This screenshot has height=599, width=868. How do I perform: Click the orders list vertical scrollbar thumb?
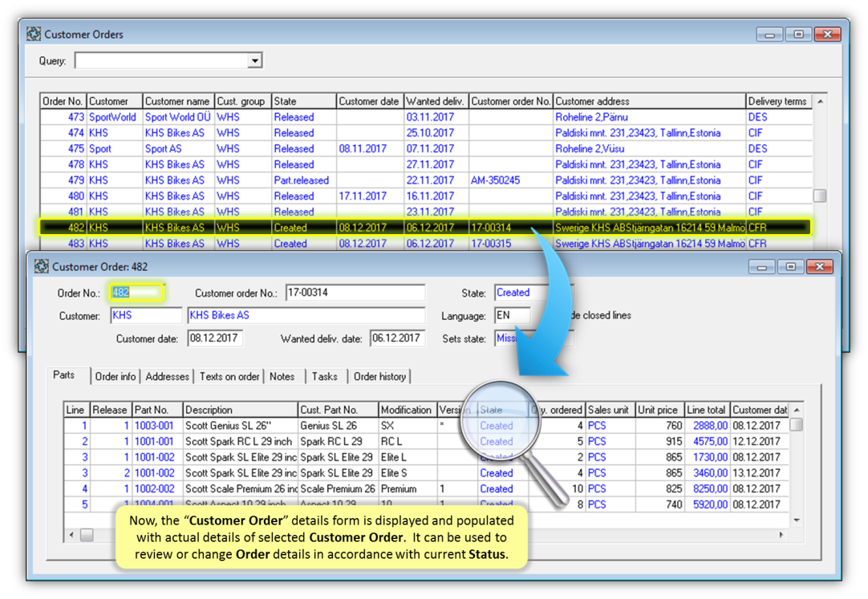[820, 195]
